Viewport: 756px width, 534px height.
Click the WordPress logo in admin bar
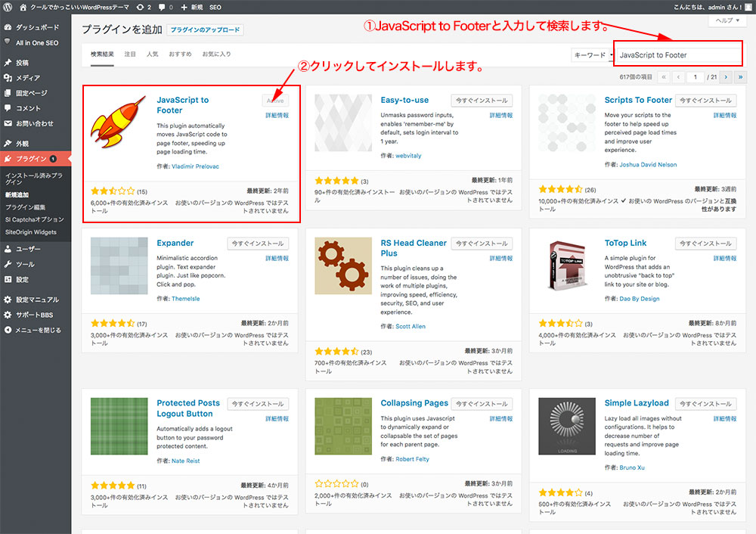(x=8, y=7)
